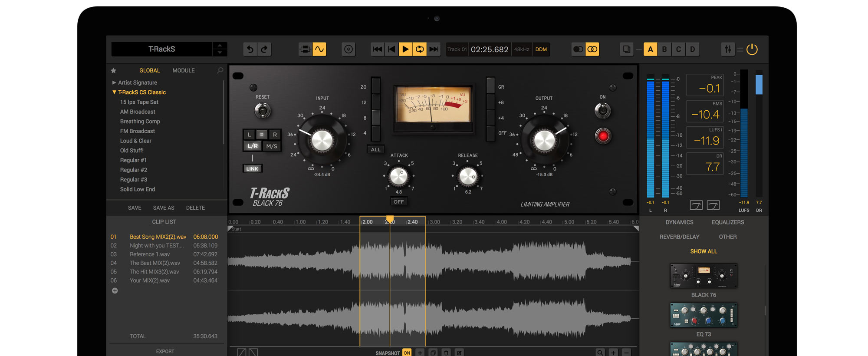Screen dimensions: 868x356
Task: Click the preset selector up arrow
Action: pos(220,46)
